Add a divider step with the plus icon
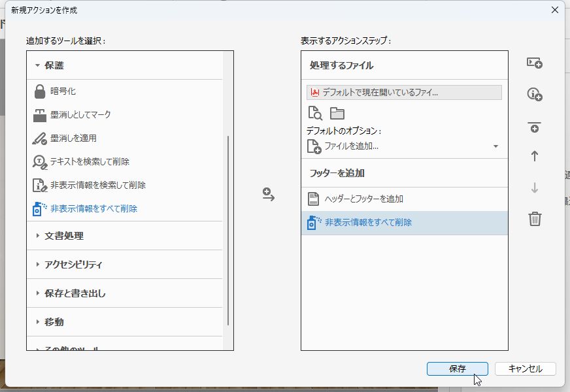Viewport: 570px width, 392px height. pyautogui.click(x=535, y=126)
